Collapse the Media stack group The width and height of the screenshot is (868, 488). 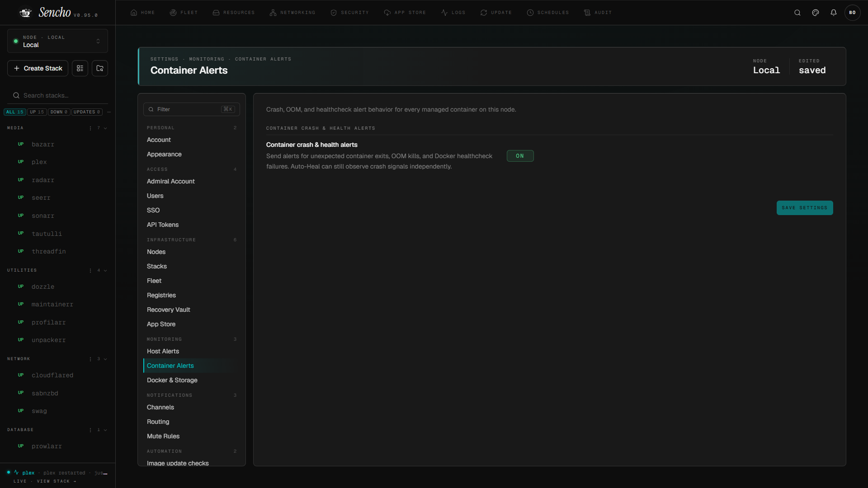click(105, 128)
